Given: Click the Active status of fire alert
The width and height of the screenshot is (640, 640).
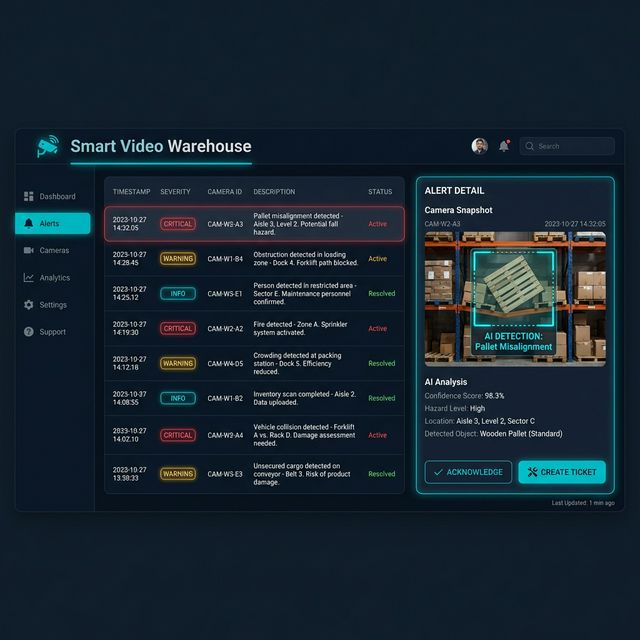Looking at the screenshot, I should [x=377, y=329].
